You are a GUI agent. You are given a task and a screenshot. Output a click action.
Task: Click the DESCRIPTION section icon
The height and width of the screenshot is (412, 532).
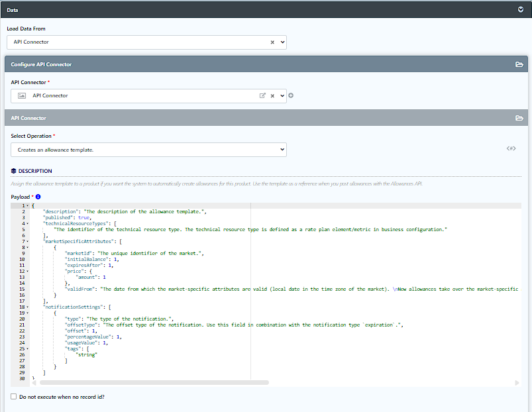point(13,171)
